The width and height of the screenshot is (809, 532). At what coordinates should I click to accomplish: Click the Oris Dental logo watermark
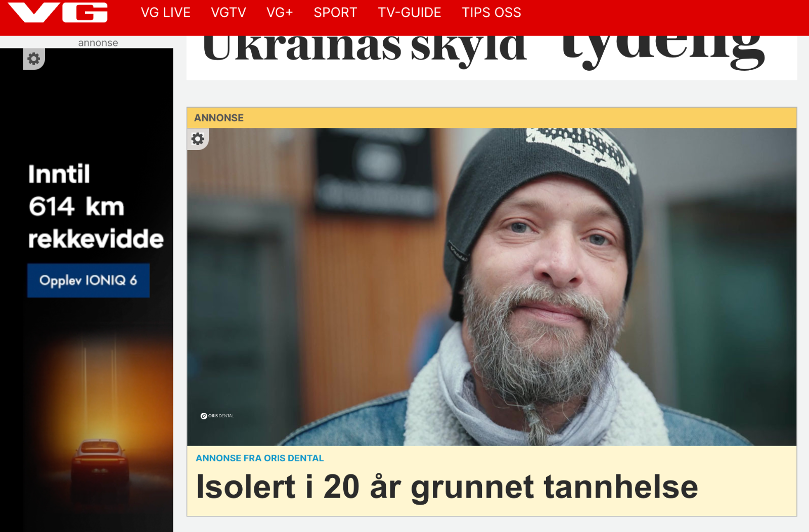[217, 416]
